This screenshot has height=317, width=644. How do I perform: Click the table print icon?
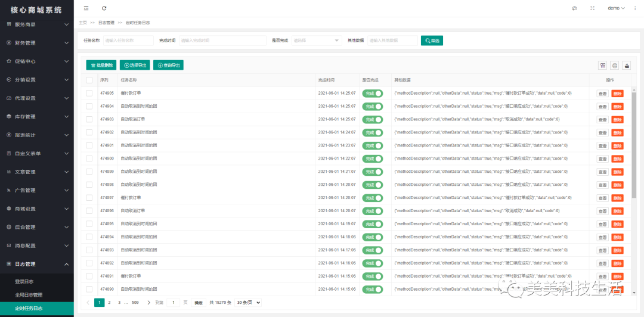tap(615, 66)
